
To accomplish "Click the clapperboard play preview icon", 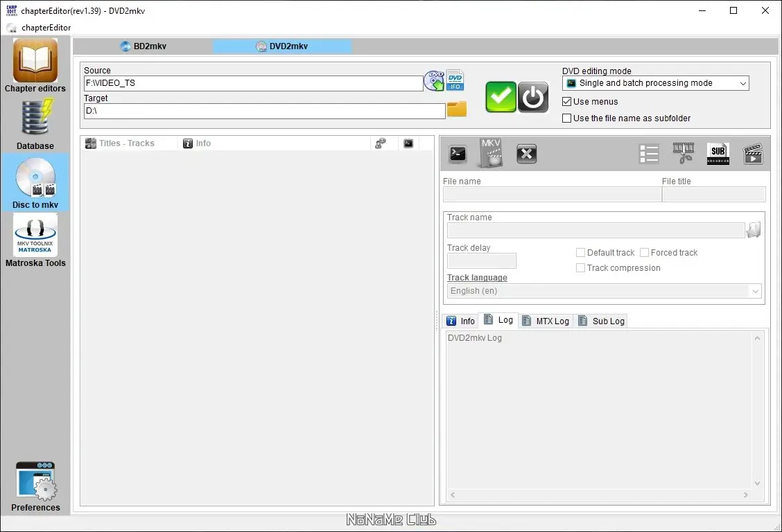I will tap(753, 153).
